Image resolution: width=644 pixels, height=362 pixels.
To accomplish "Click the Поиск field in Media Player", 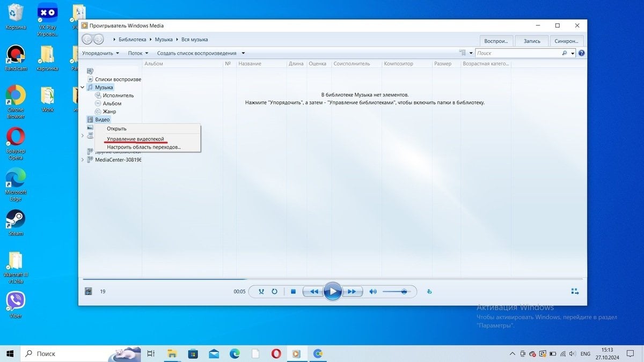I will tap(518, 53).
